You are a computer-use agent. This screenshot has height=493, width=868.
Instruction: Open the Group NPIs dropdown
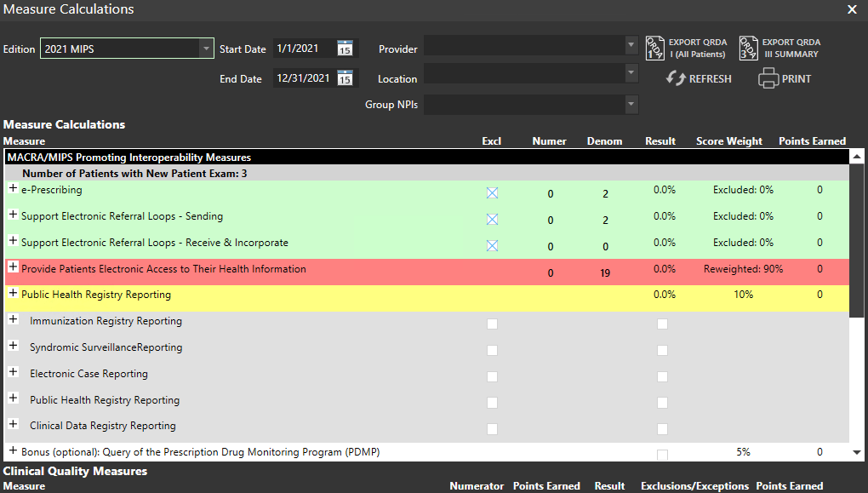[631, 104]
